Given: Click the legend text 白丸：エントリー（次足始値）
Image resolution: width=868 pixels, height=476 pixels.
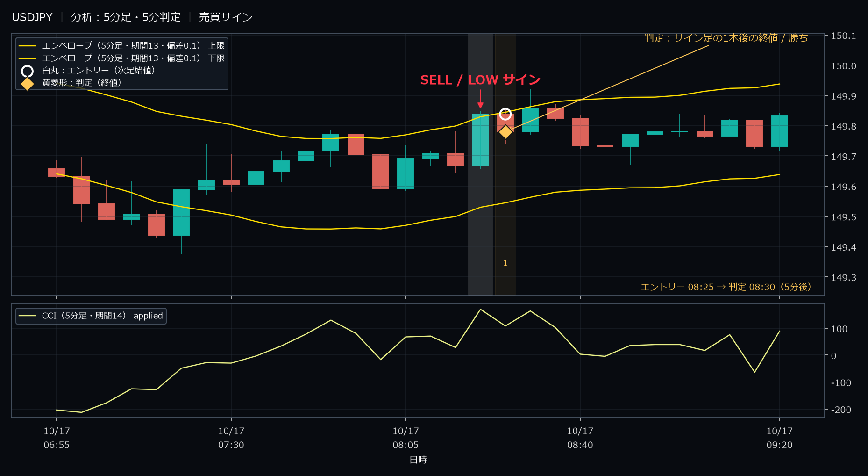Looking at the screenshot, I should pyautogui.click(x=99, y=70).
